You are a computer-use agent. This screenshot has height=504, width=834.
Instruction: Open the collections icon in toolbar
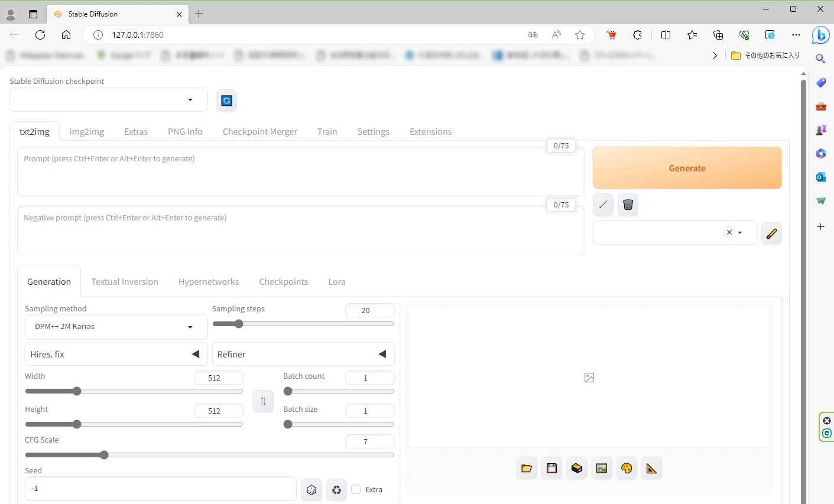(x=718, y=35)
